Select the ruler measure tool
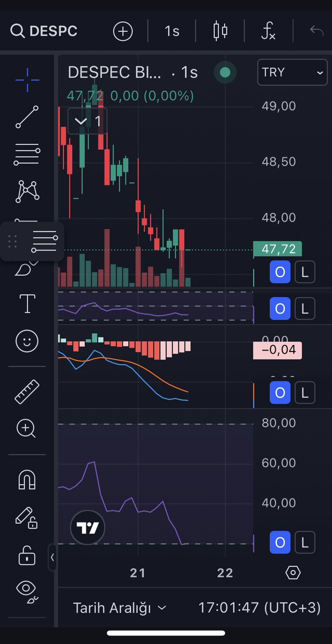This screenshot has width=332, height=644. tap(27, 392)
